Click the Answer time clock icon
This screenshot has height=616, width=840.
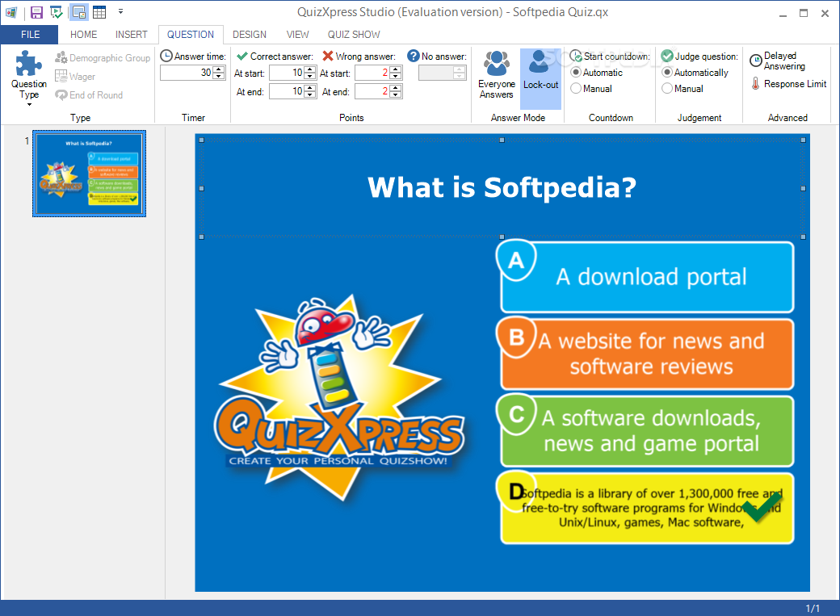point(166,56)
